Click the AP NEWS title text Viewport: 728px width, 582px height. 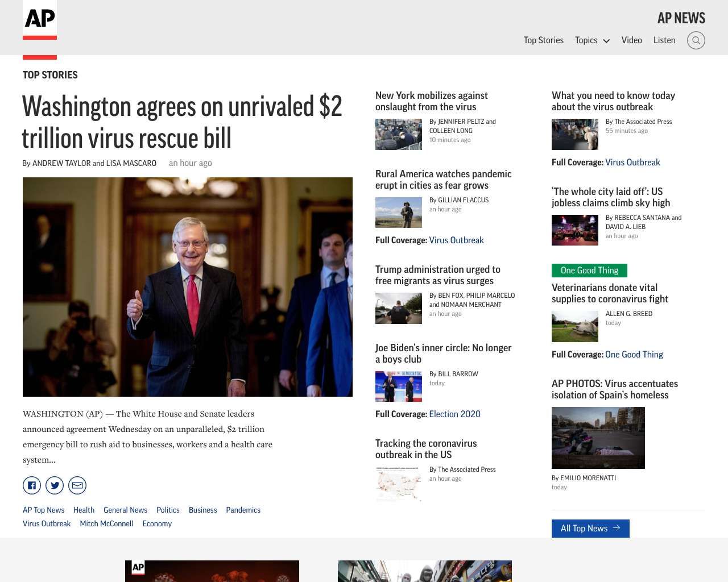681,18
